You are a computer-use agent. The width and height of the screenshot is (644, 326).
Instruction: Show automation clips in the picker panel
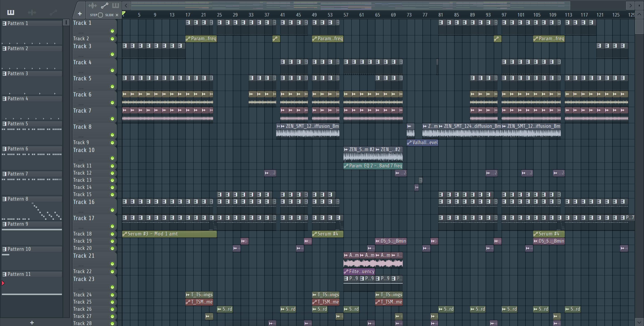pyautogui.click(x=53, y=12)
